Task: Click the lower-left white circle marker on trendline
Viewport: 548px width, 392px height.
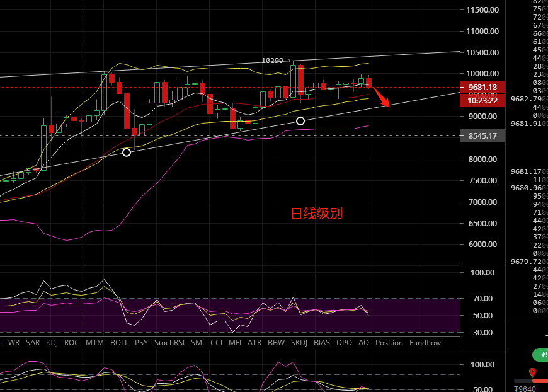Action: pyautogui.click(x=127, y=152)
